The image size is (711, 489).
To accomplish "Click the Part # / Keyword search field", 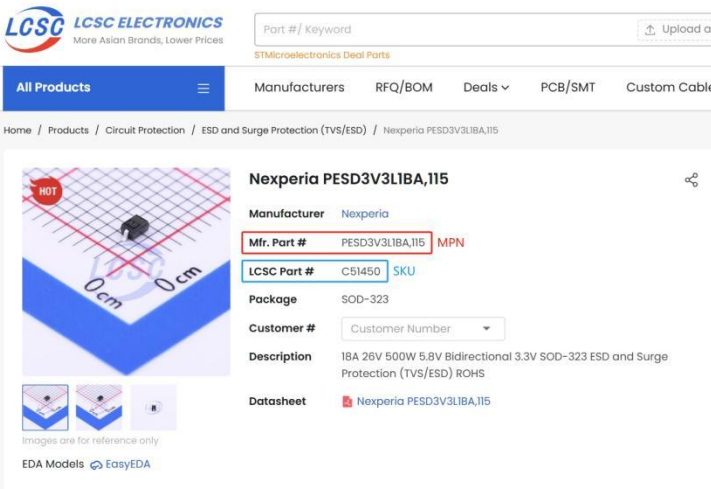I will point(440,30).
